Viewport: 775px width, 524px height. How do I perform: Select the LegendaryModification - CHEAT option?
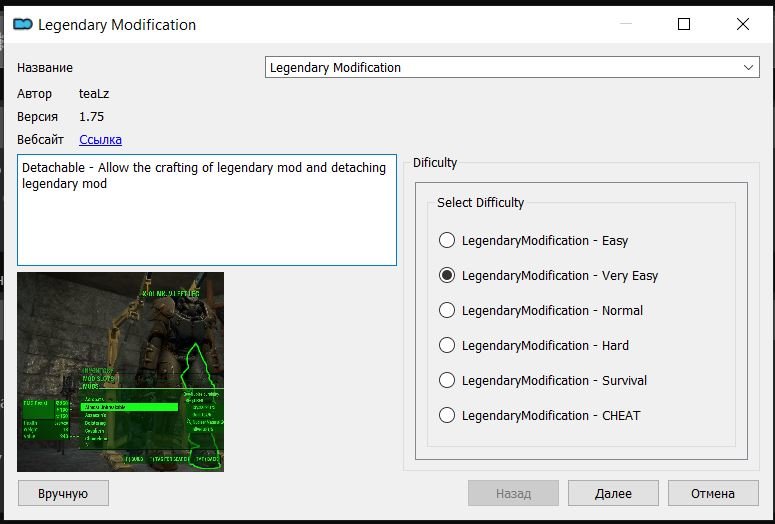447,416
